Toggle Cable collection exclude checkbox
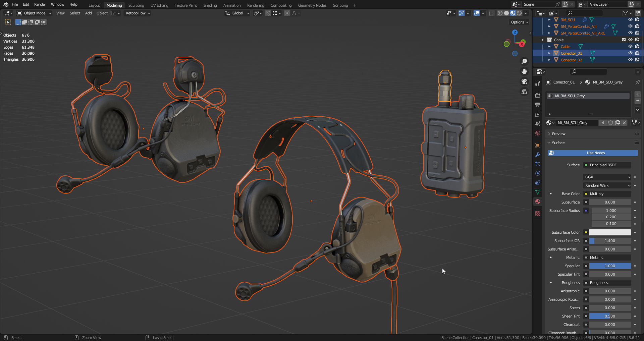This screenshot has height=341, width=644. click(624, 40)
